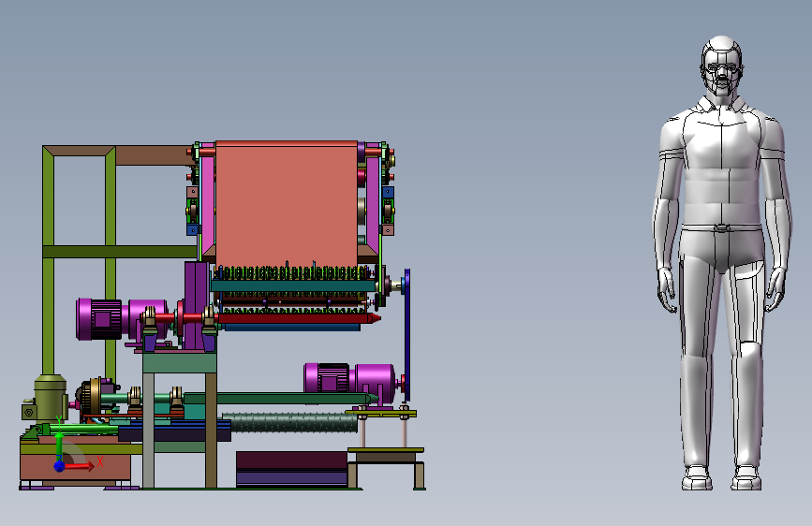Select the olive cylindrical tank at left
Screen dimensions: 812x526
click(x=51, y=397)
